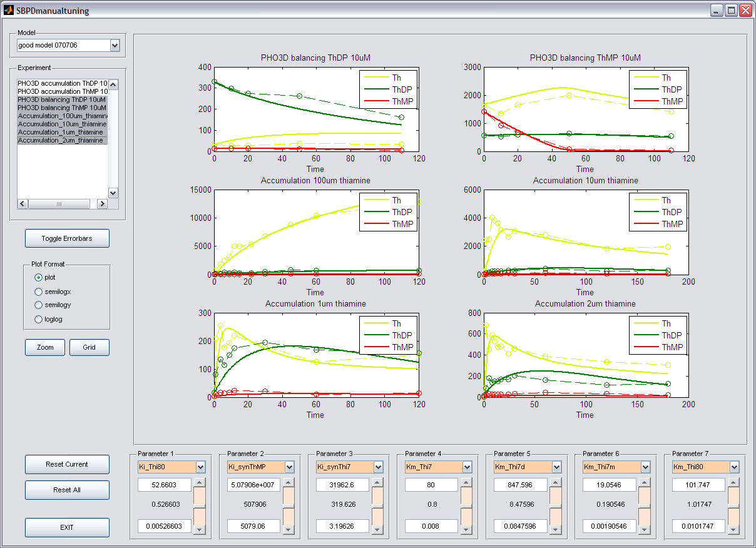Click Parameter 4 slider up arrow
The image size is (756, 548).
466,482
